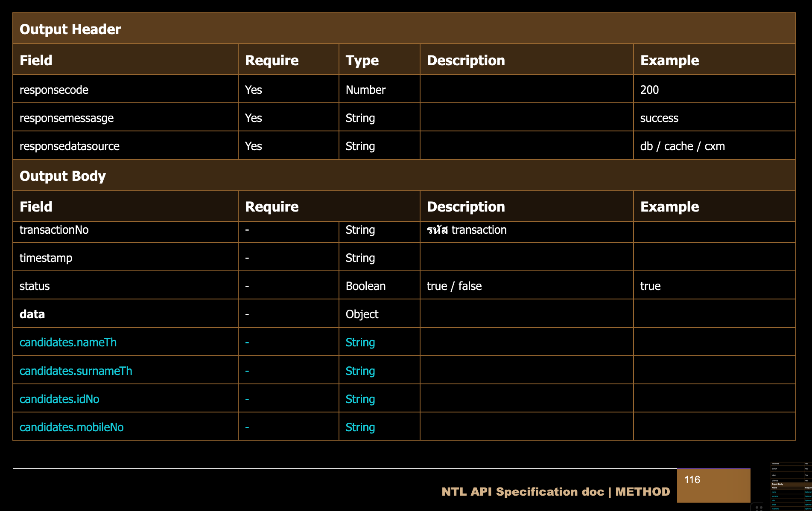Click the Output Header section title

click(70, 29)
